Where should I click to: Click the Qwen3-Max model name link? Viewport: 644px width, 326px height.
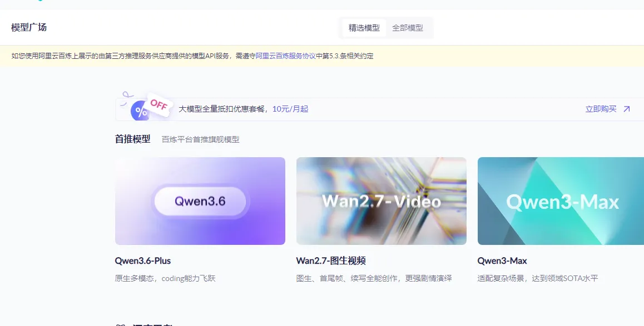coord(502,260)
